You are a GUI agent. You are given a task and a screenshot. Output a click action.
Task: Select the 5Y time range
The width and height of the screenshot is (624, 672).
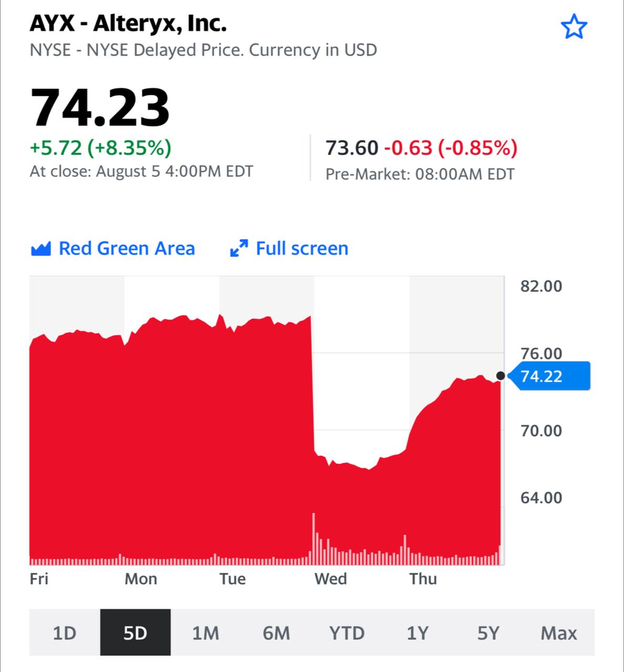[x=488, y=633]
